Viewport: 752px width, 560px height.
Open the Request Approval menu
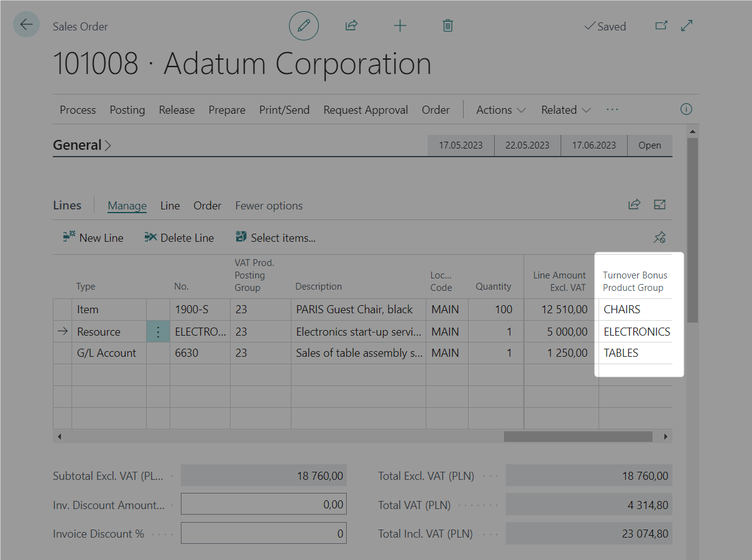tap(365, 110)
